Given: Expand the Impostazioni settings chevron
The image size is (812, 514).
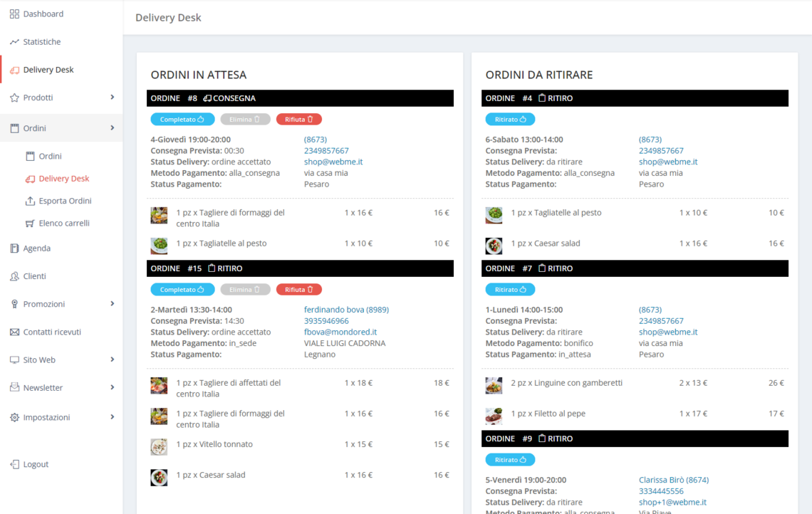Looking at the screenshot, I should click(112, 417).
